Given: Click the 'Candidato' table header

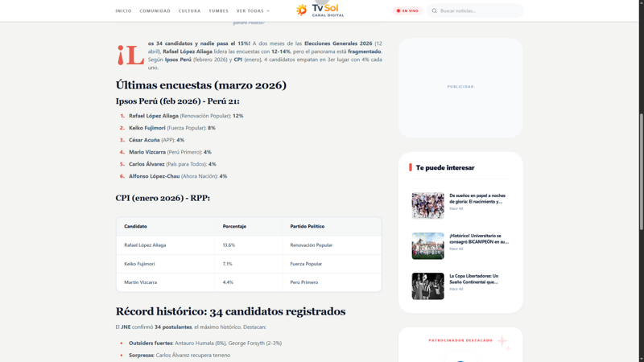Looking at the screenshot, I should click(135, 226).
